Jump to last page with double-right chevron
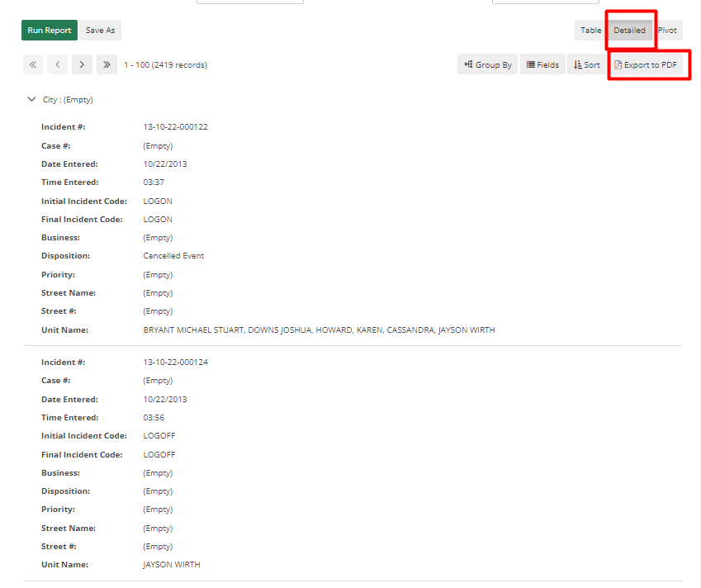 click(107, 64)
